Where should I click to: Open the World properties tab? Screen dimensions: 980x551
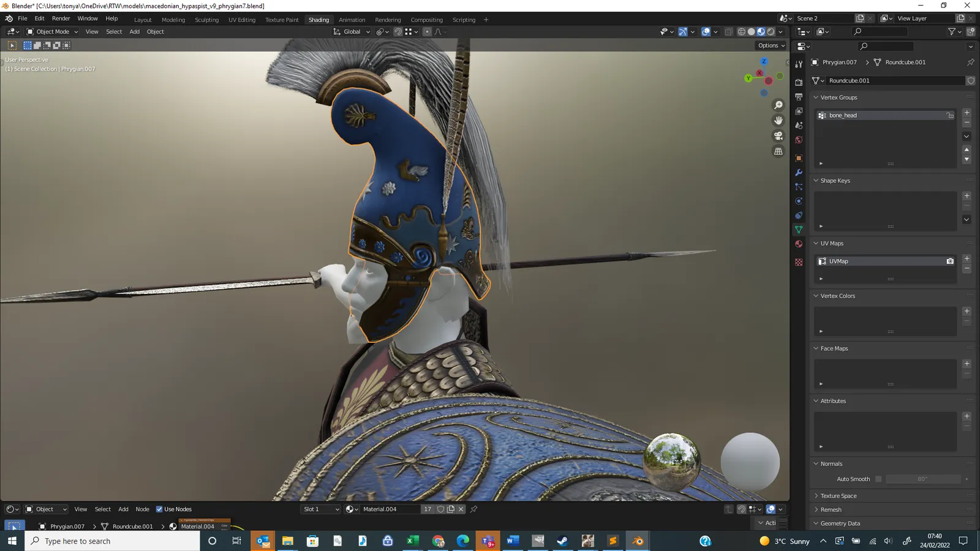(x=799, y=140)
